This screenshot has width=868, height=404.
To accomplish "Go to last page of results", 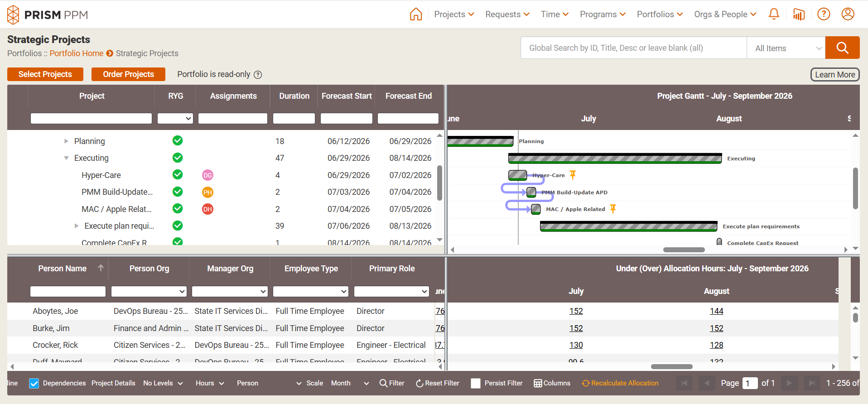I will click(x=812, y=383).
